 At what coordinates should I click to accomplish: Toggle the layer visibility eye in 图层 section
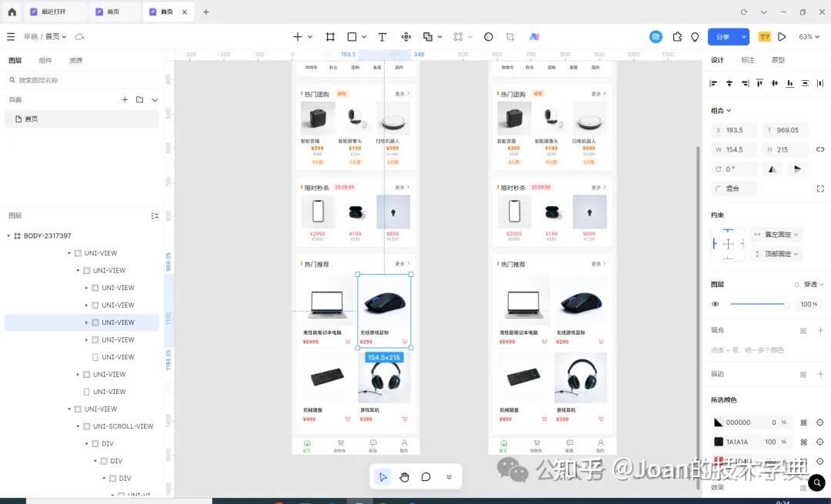tap(715, 304)
